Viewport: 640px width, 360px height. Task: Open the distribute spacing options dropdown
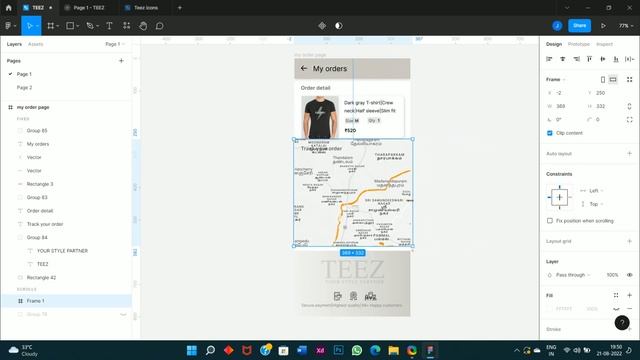629,59
